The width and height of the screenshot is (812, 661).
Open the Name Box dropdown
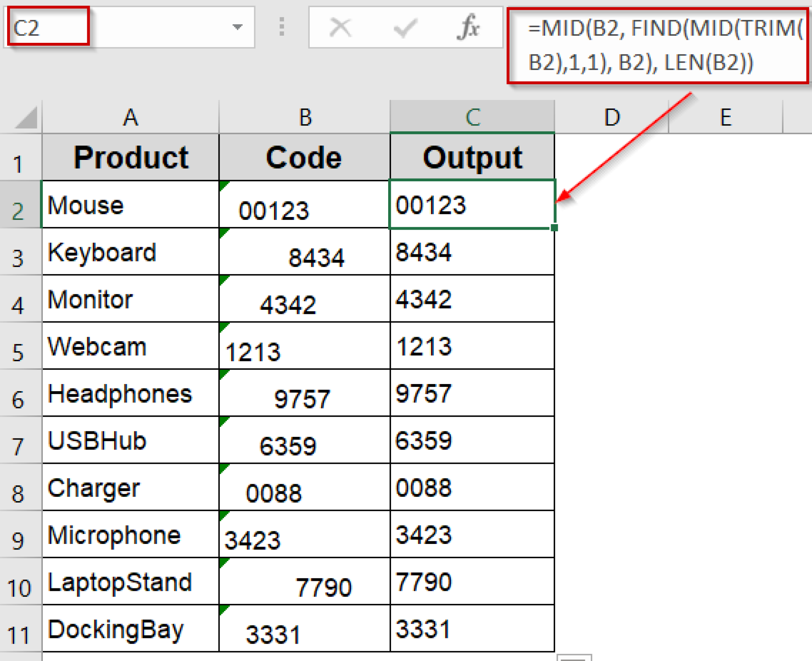pyautogui.click(x=237, y=27)
